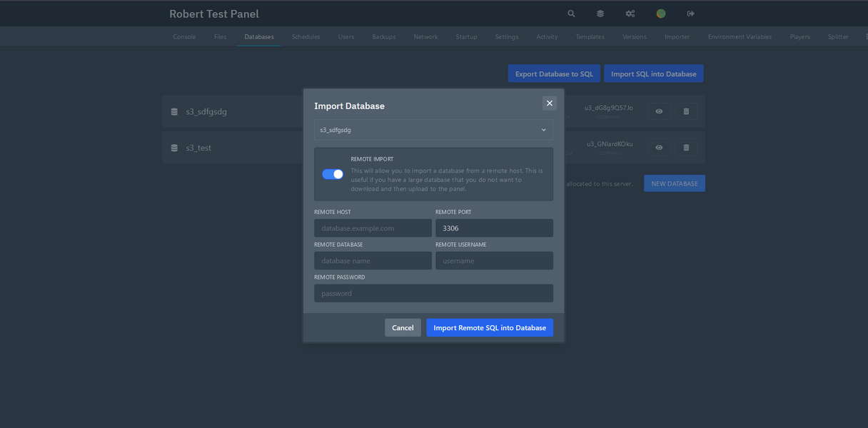Image resolution: width=868 pixels, height=428 pixels.
Task: Delete the u3_dG8g9Q57Jo database entry
Action: [685, 111]
